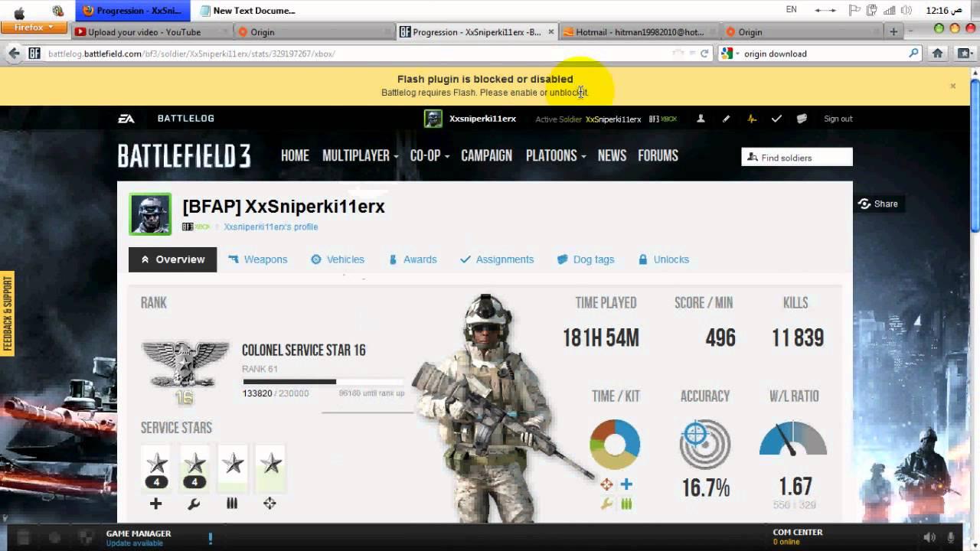
Task: Click the Feedback & Support side tab
Action: coord(8,313)
